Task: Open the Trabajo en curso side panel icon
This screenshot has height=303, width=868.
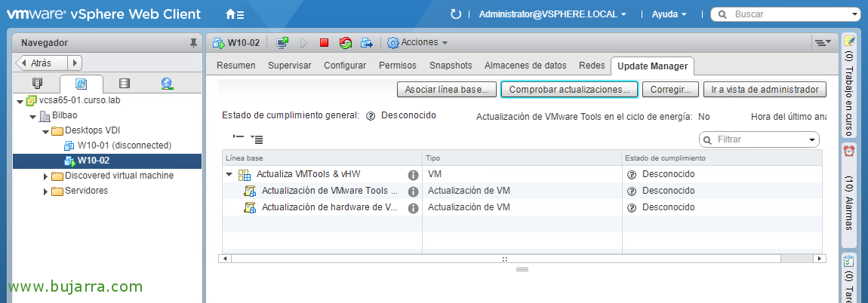Action: 848,41
